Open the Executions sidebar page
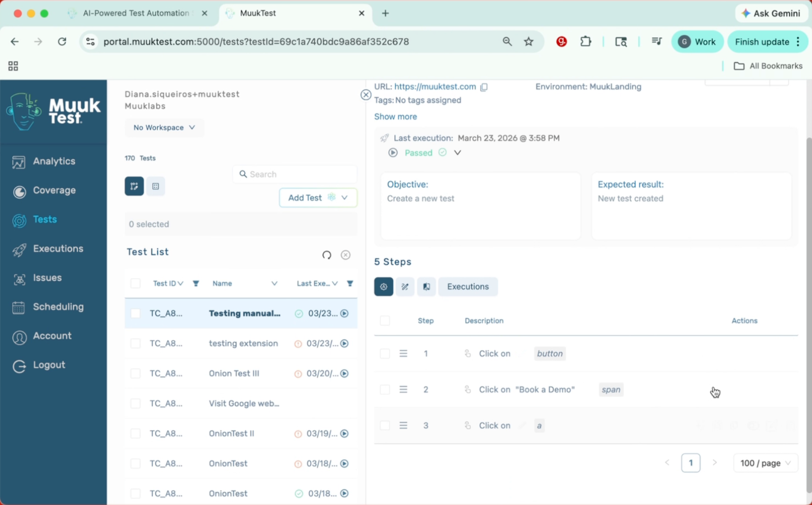812x505 pixels. coord(48,249)
